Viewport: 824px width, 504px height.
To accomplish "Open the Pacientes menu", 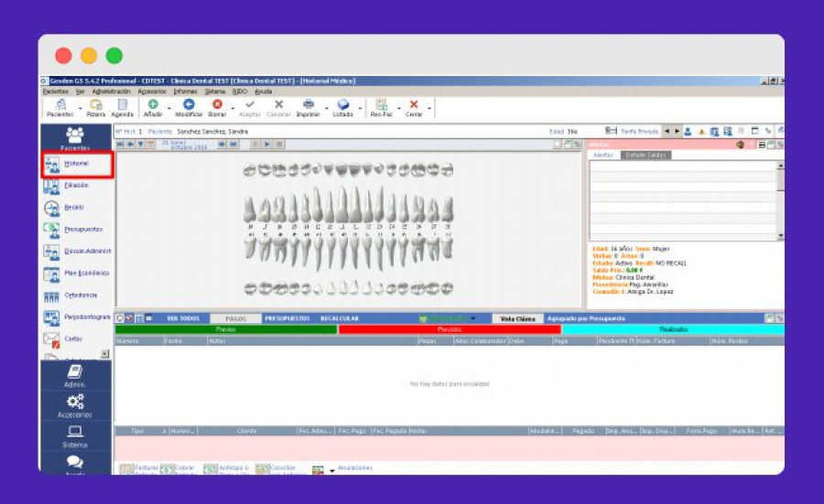I will [56, 91].
